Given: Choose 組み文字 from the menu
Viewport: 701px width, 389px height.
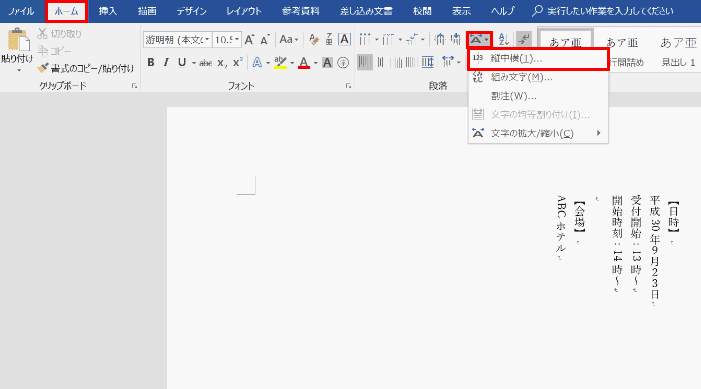Looking at the screenshot, I should pyautogui.click(x=538, y=77).
